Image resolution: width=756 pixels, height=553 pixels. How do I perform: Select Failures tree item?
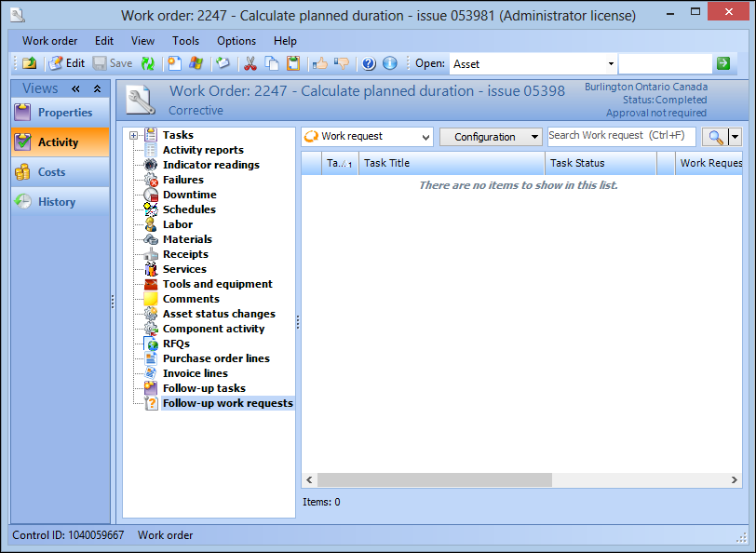183,180
